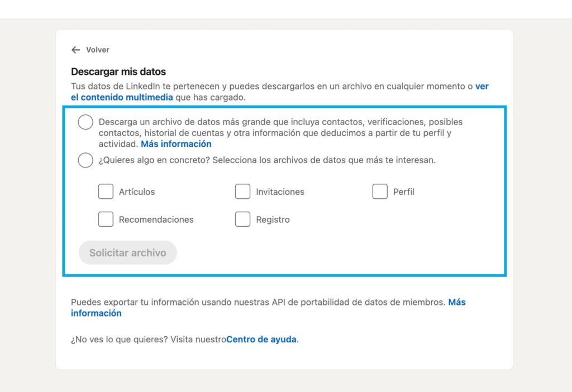Toggle the Recomendaciones checkbox
Viewport: 572px width, 392px height.
106,219
